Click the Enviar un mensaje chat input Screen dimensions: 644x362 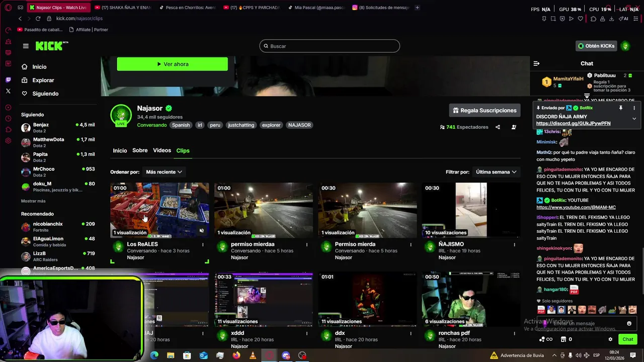coord(586,323)
